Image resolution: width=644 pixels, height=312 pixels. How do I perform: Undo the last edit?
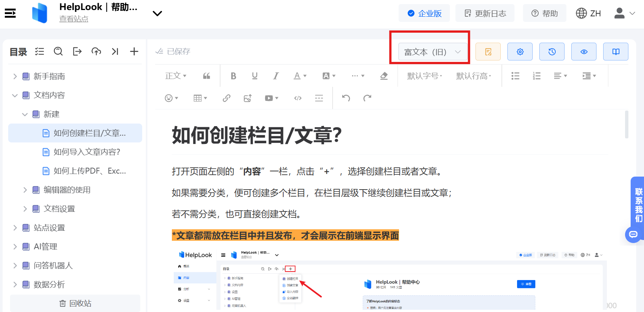coord(346,98)
